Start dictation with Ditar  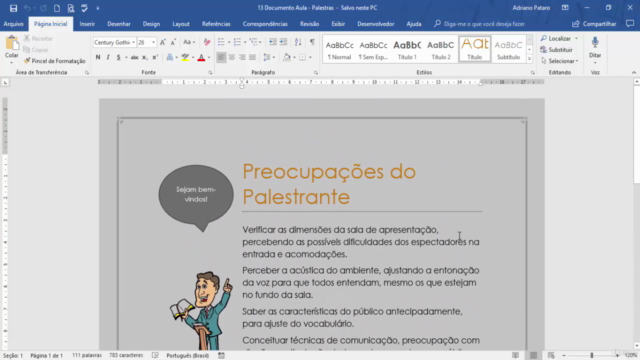coord(595,49)
